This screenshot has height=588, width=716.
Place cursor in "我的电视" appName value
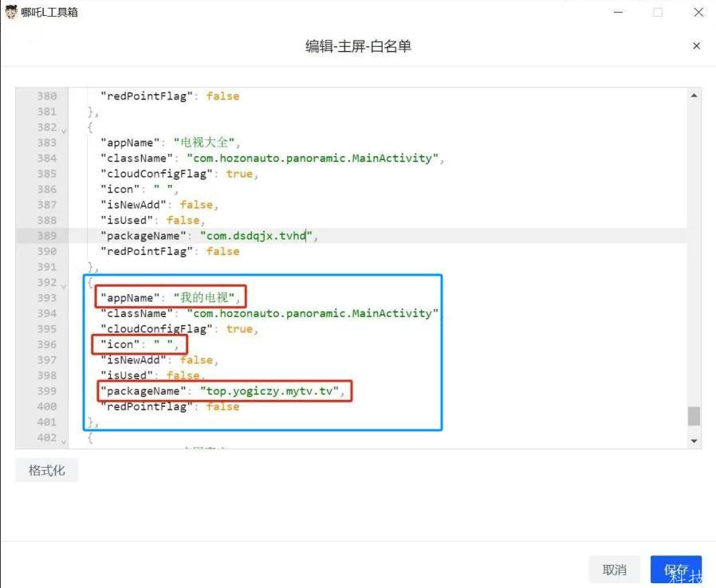205,298
